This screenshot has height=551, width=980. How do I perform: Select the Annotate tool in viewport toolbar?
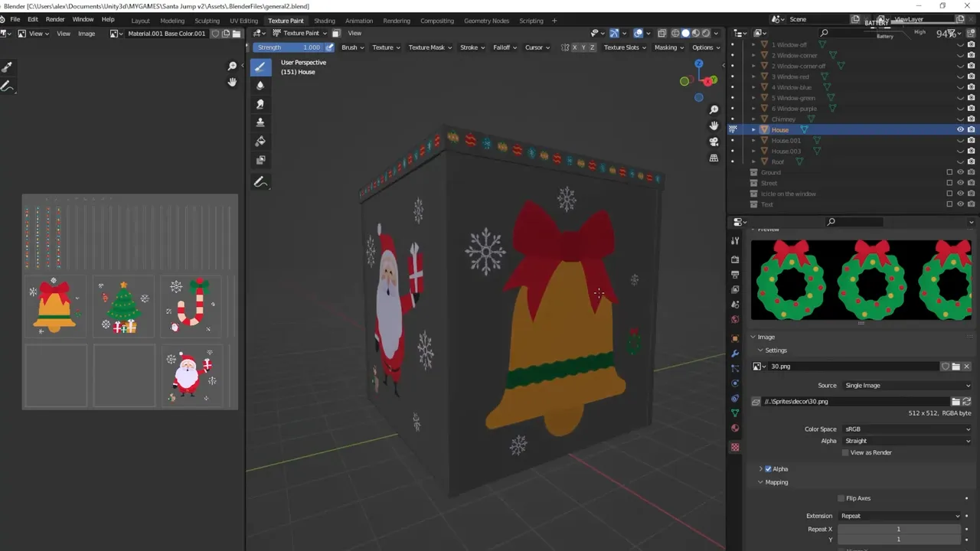[x=260, y=182]
